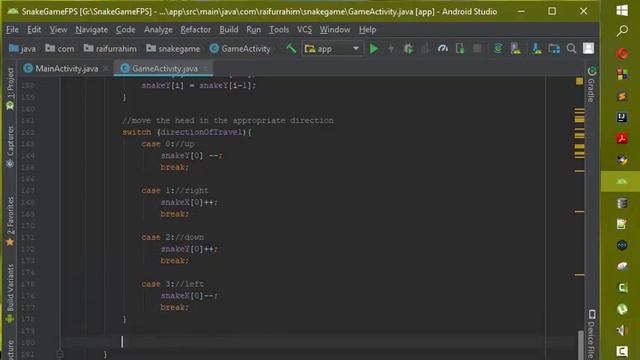Image resolution: width=640 pixels, height=360 pixels.
Task: Click the 'case 0://up' code line
Action: pyautogui.click(x=168, y=144)
